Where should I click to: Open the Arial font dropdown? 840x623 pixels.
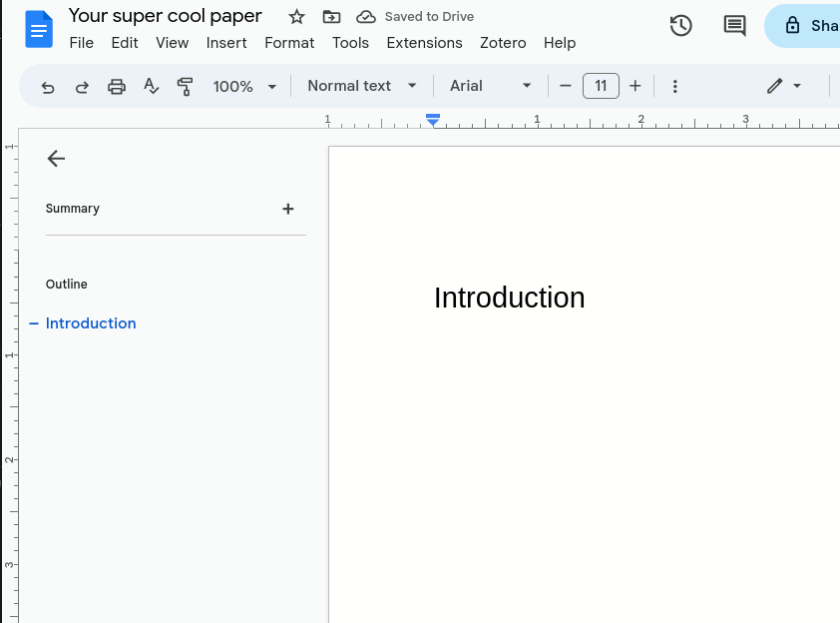click(x=489, y=86)
